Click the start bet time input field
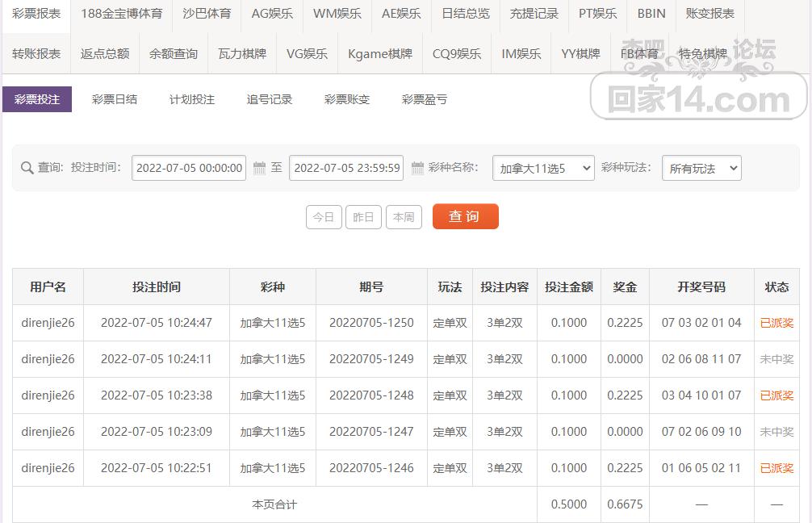 click(x=188, y=168)
